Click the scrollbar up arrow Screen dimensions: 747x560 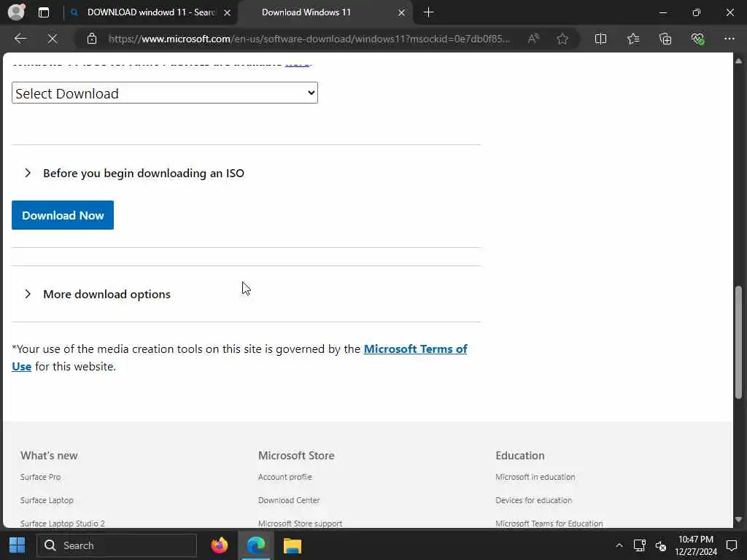coord(738,61)
